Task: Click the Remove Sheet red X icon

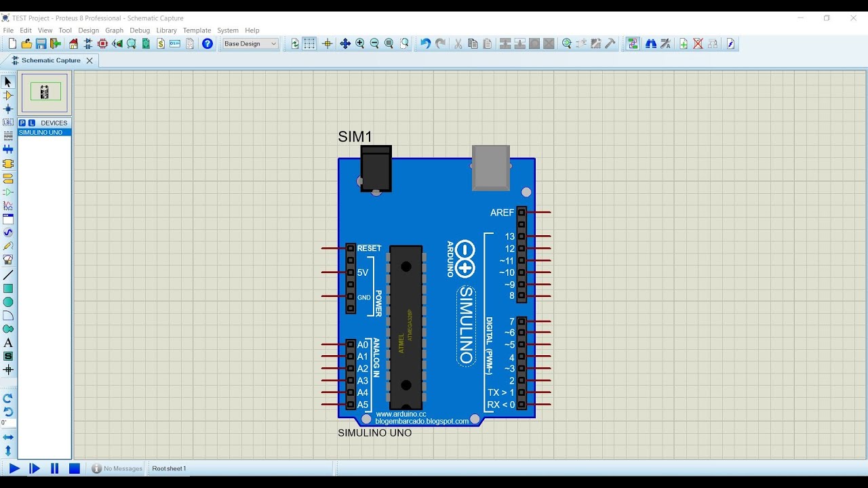Action: click(698, 43)
